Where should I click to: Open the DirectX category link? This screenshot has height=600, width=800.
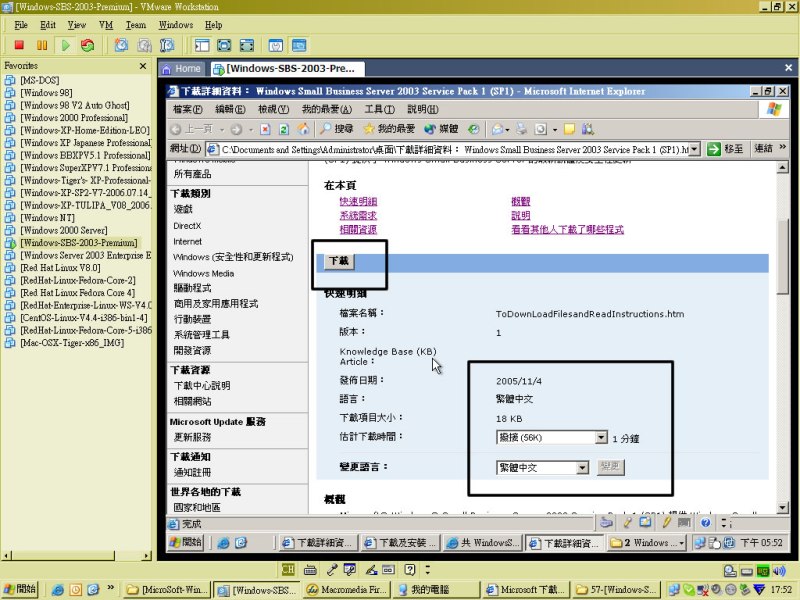click(x=187, y=226)
